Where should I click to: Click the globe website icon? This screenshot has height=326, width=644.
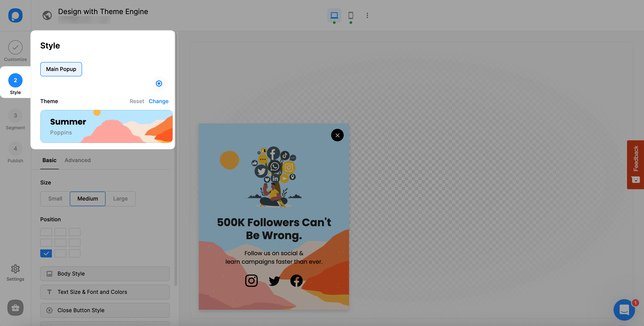[x=47, y=15]
